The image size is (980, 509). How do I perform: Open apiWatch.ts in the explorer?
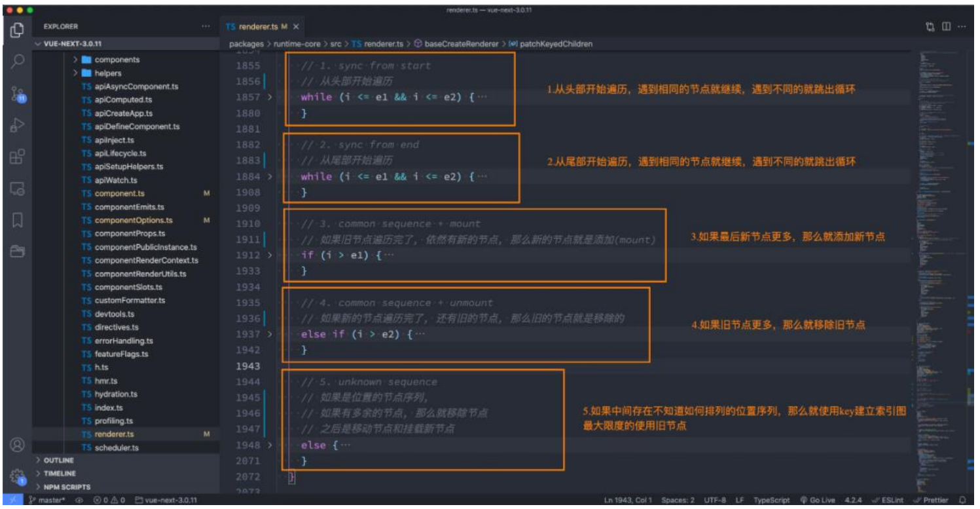click(x=115, y=180)
